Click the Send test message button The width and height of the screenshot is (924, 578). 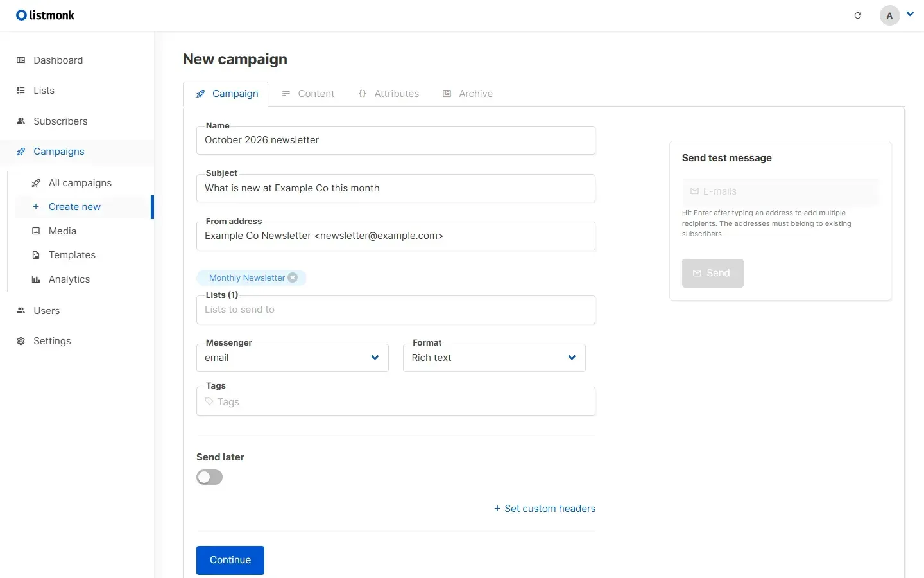tap(712, 273)
